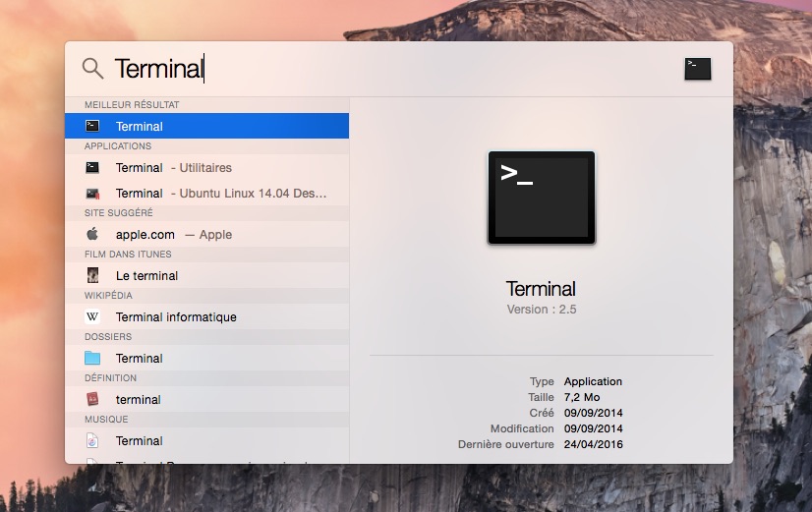
Task: Click the Définition section header
Action: click(x=110, y=378)
